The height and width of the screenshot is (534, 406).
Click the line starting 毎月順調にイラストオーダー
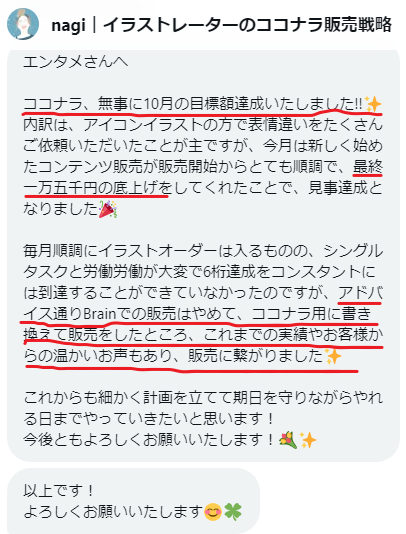(x=203, y=251)
